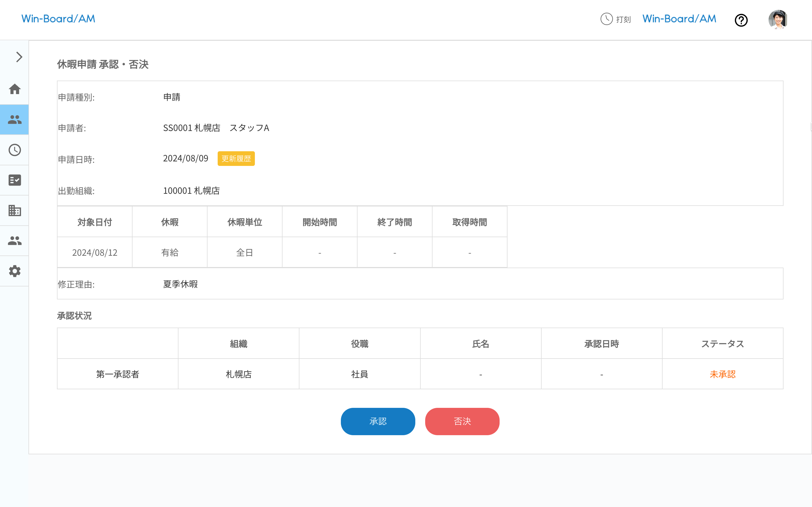Select the approval checklist sidebar icon
Image resolution: width=812 pixels, height=507 pixels.
pyautogui.click(x=14, y=180)
